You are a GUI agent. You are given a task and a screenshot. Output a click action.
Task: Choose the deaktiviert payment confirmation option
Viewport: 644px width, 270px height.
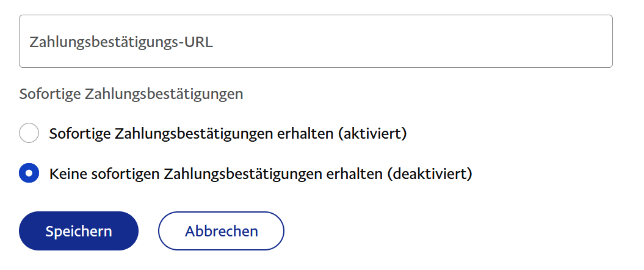(29, 173)
